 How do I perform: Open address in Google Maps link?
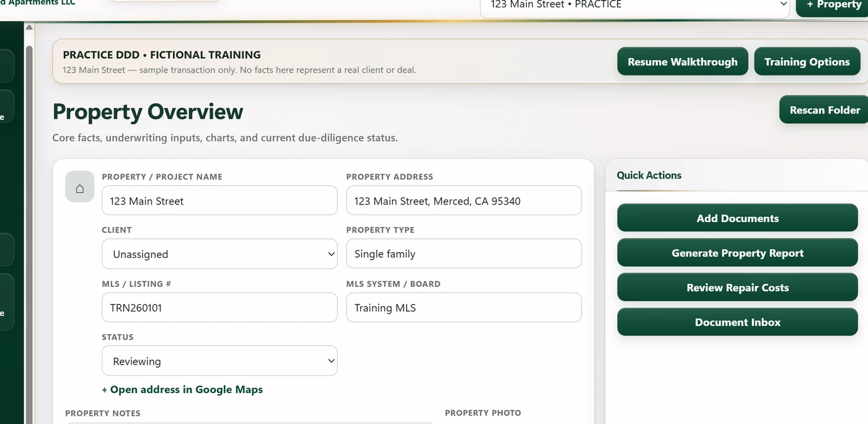click(x=182, y=390)
